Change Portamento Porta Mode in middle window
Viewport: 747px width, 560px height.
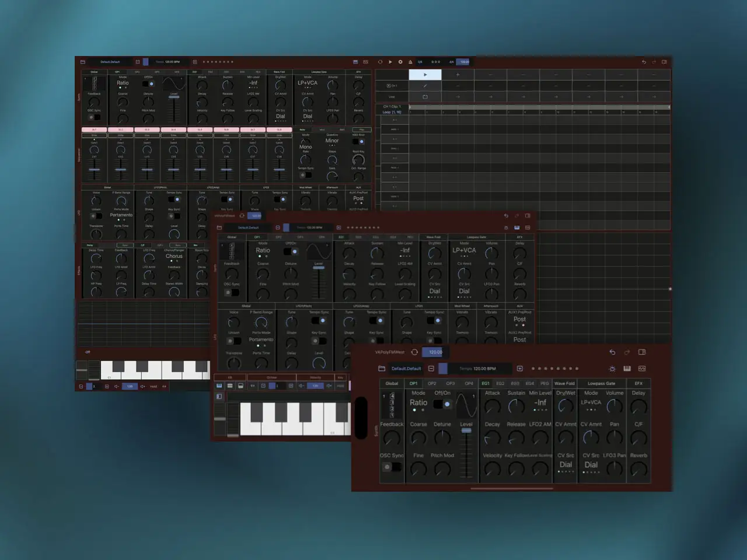click(x=261, y=339)
